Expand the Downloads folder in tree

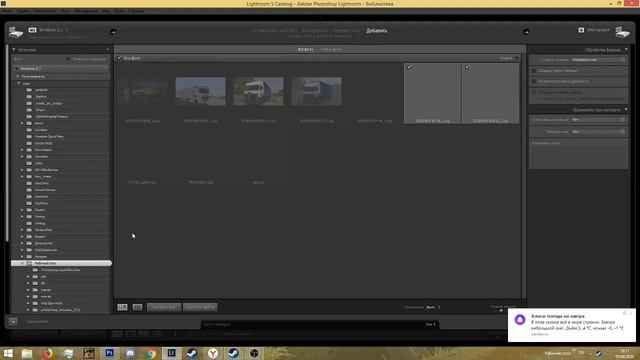(x=22, y=150)
